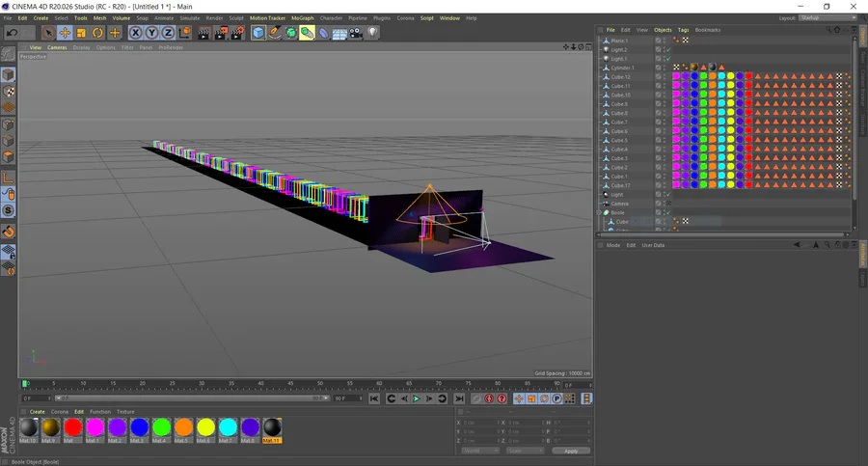
Task: Select the Move tool
Action: [65, 33]
